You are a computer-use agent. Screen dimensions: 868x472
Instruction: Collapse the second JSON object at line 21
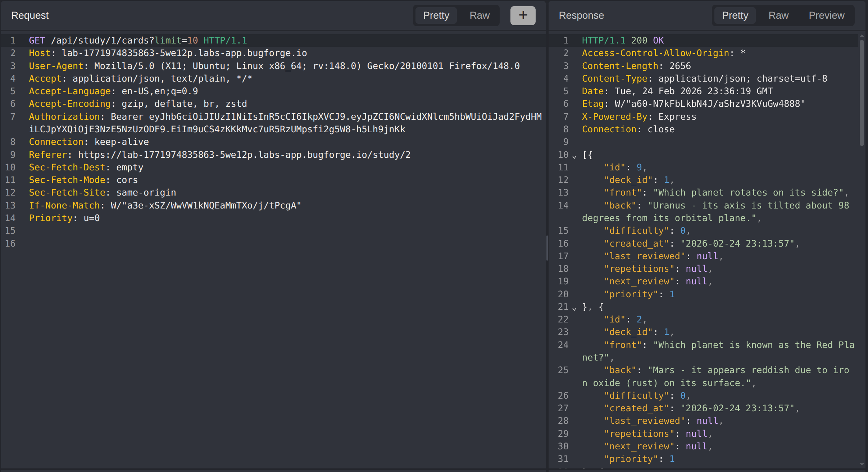[574, 308]
